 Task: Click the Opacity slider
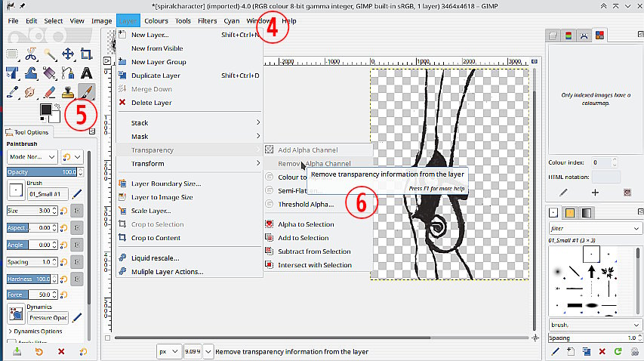coord(42,172)
